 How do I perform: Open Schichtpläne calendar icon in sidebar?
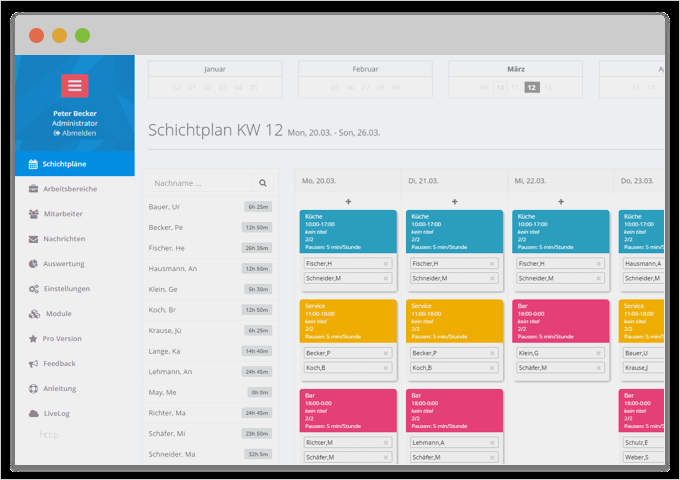tap(33, 164)
